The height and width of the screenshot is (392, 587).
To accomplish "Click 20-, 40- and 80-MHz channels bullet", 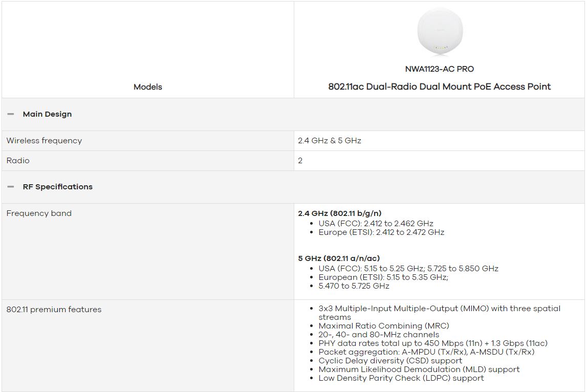I will 379,334.
